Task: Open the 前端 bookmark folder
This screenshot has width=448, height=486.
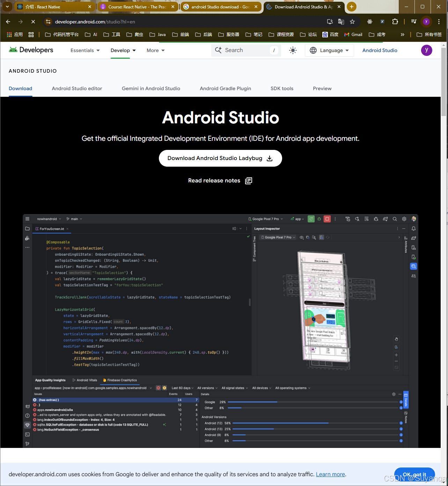Action: pyautogui.click(x=181, y=35)
